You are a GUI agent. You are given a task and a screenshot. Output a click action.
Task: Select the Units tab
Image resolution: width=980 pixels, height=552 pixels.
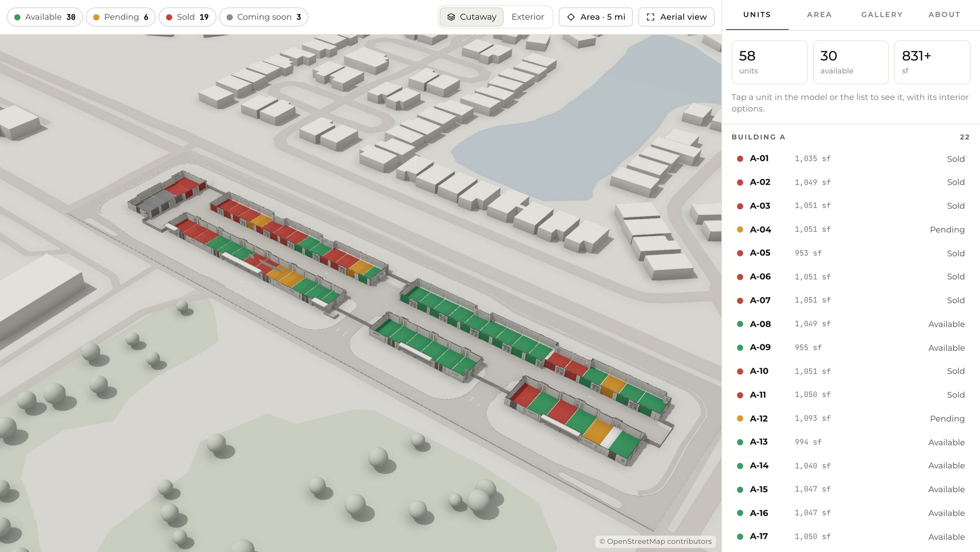[x=757, y=15]
